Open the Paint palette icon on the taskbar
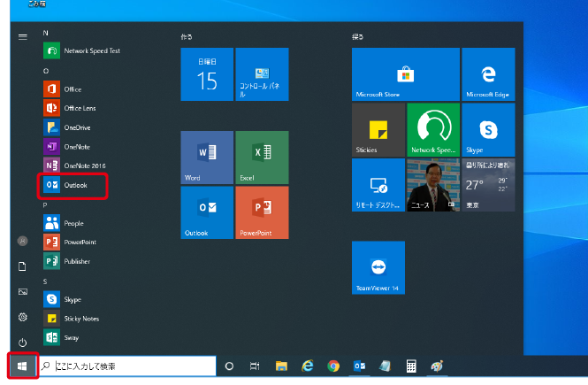The height and width of the screenshot is (385, 588). pos(437,366)
